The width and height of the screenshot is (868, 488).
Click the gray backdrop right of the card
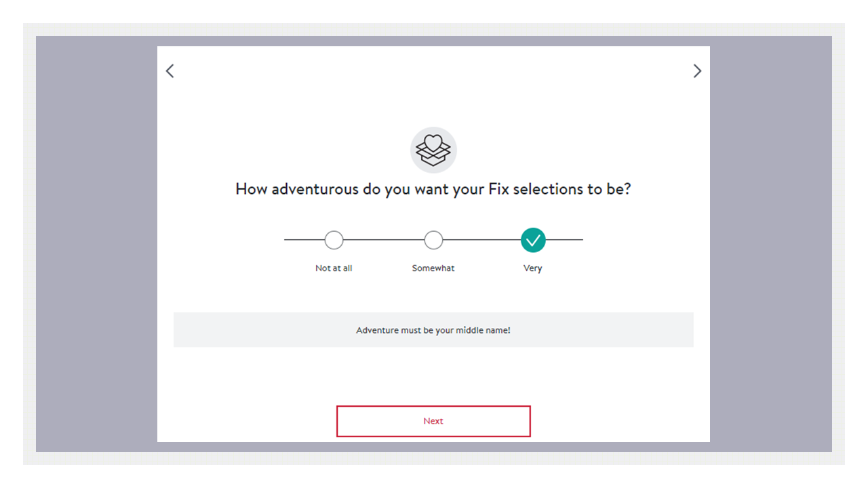pos(770,244)
